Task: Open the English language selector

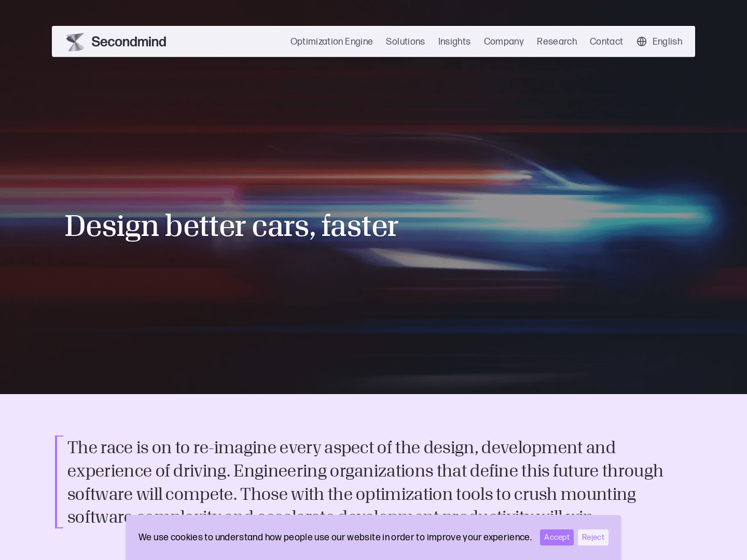Action: (667, 41)
